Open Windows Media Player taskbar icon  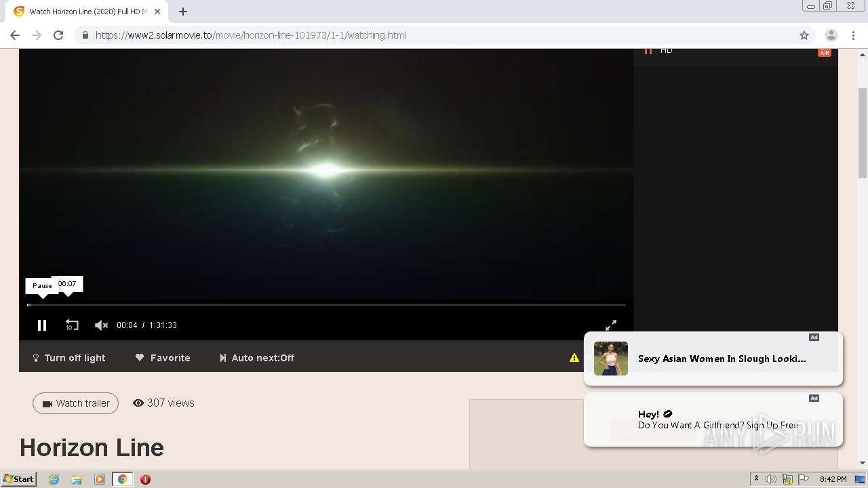coord(100,479)
